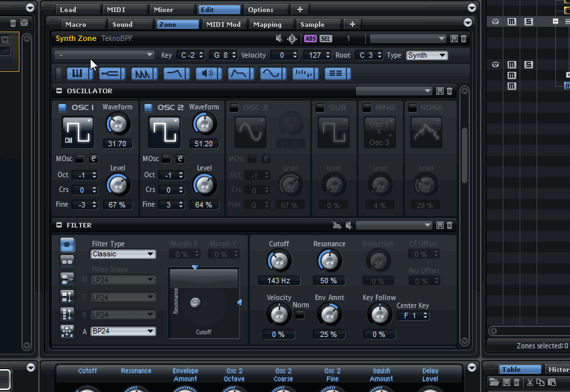The image size is (570, 392).
Task: Click the e button for OSC 2
Action: tap(180, 159)
